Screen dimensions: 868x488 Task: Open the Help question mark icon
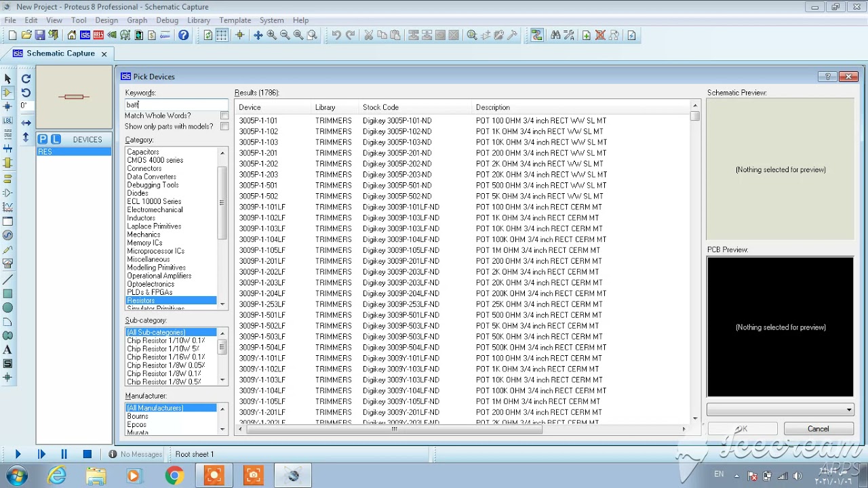(184, 35)
